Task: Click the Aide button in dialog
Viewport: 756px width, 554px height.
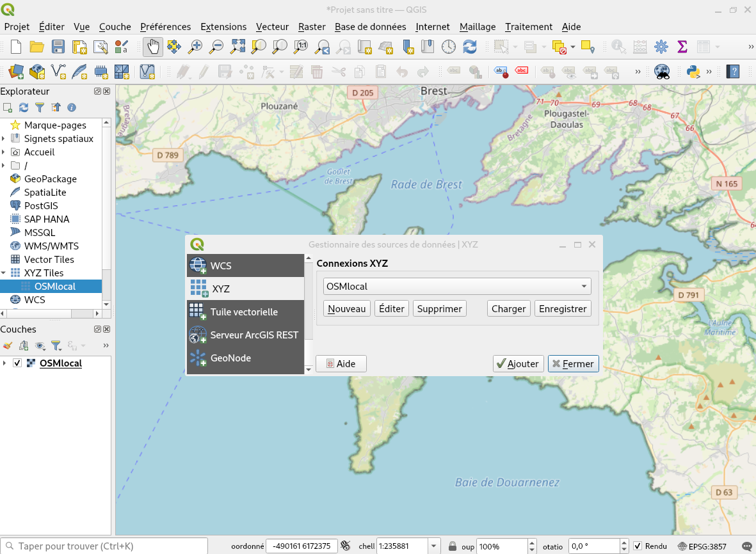Action: click(x=341, y=364)
